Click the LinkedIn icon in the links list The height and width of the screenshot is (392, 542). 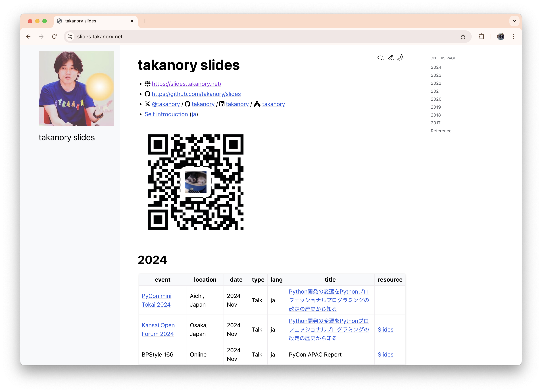(222, 104)
